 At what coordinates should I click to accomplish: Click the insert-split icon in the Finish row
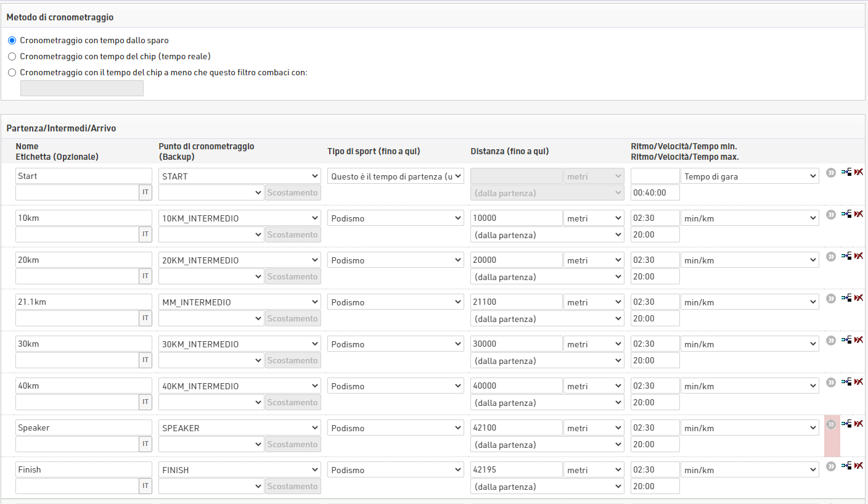(x=846, y=466)
